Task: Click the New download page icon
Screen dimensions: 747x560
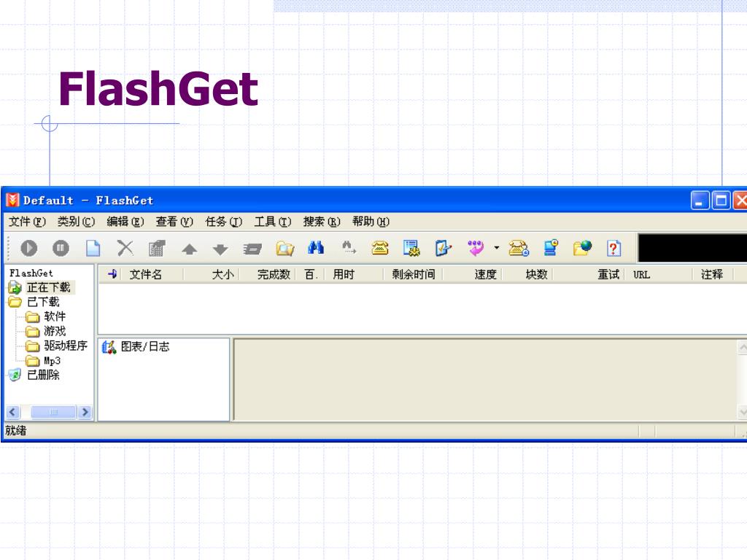Action: click(93, 248)
